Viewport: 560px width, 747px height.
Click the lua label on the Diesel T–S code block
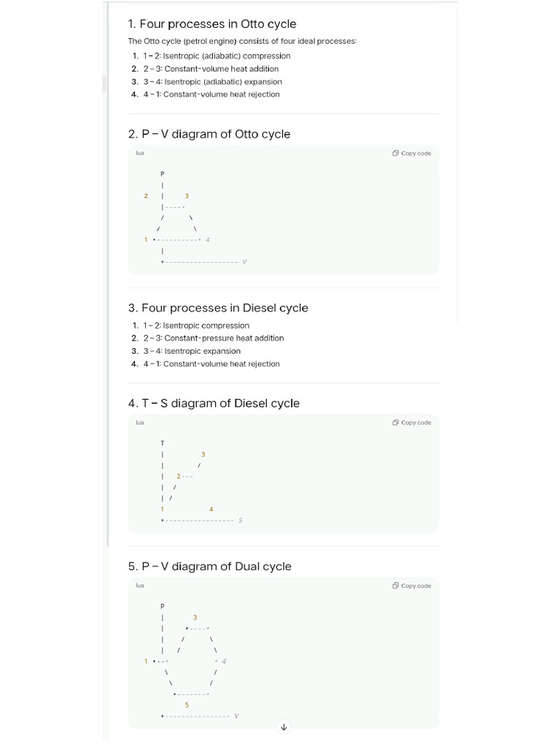pos(139,422)
